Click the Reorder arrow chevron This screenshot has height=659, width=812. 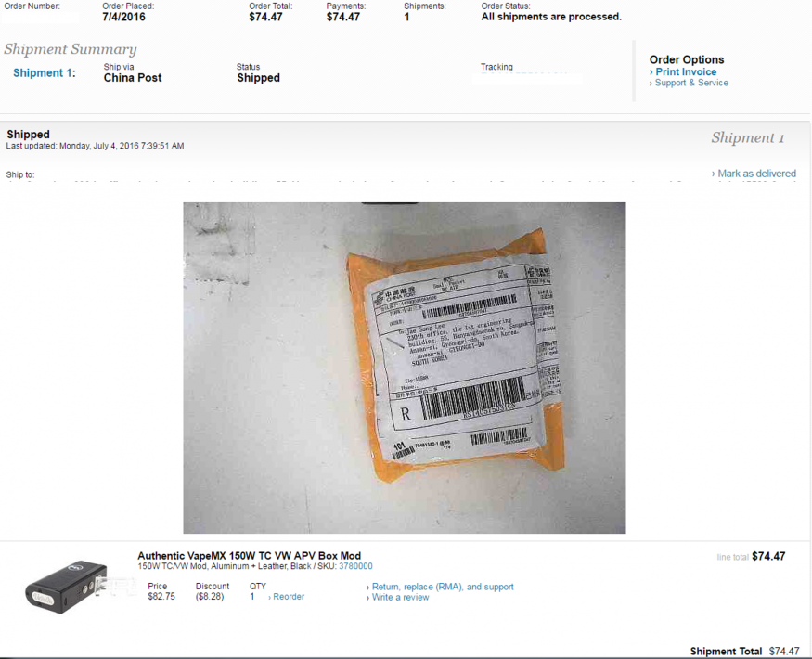[270, 598]
